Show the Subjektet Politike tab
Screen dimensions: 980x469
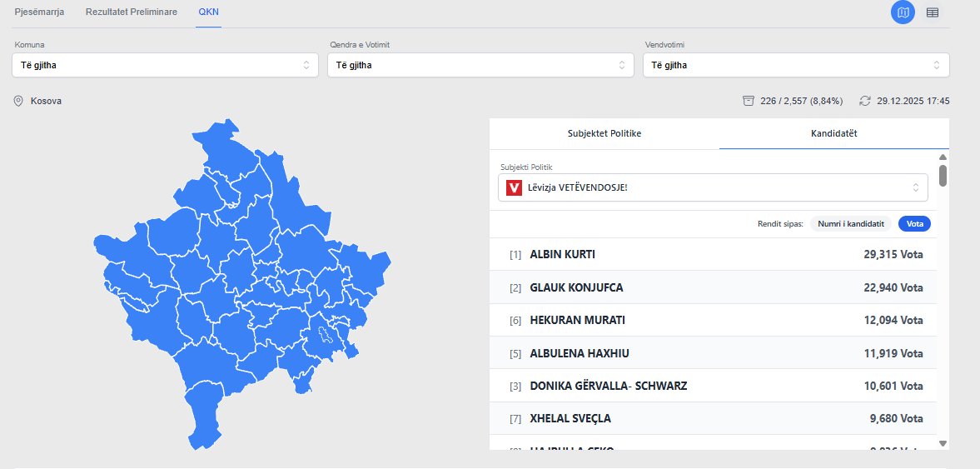604,133
